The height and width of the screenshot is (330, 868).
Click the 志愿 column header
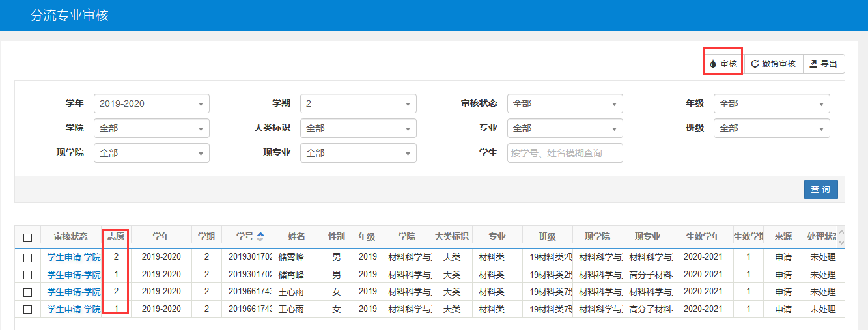(116, 237)
